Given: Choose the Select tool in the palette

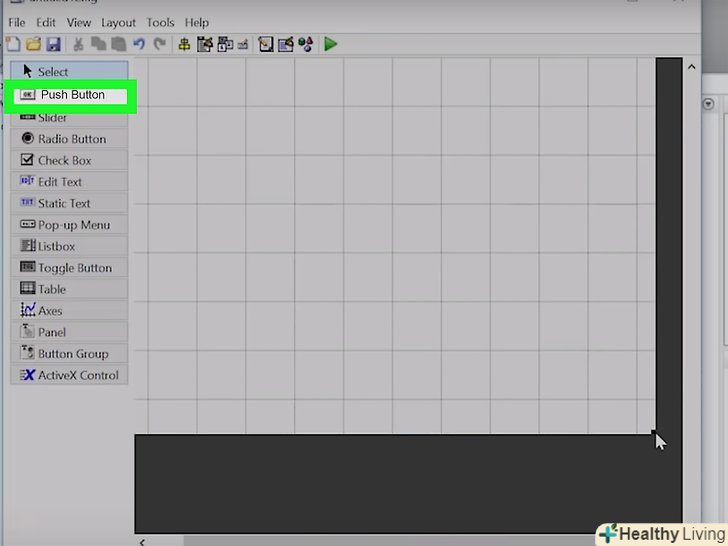Looking at the screenshot, I should (x=69, y=72).
